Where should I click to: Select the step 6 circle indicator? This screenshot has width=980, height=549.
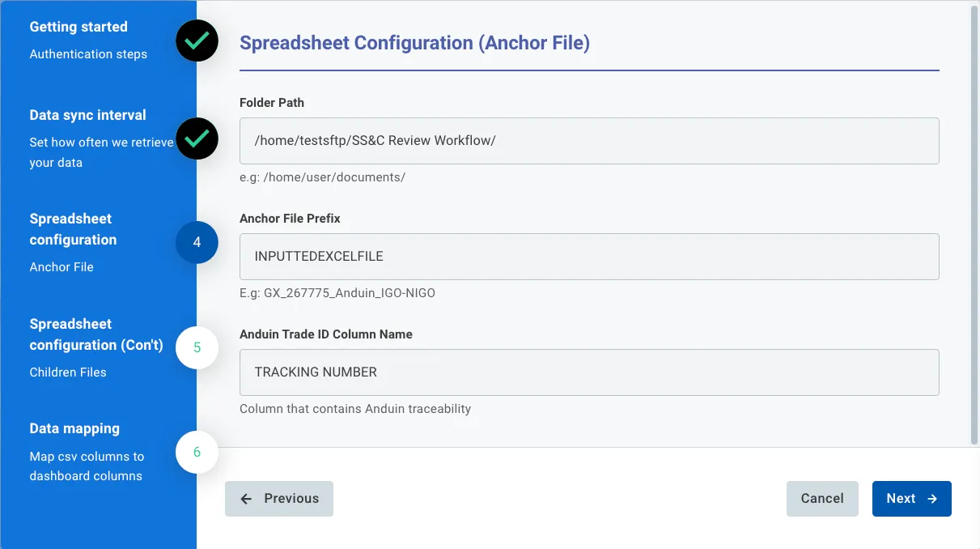point(197,452)
